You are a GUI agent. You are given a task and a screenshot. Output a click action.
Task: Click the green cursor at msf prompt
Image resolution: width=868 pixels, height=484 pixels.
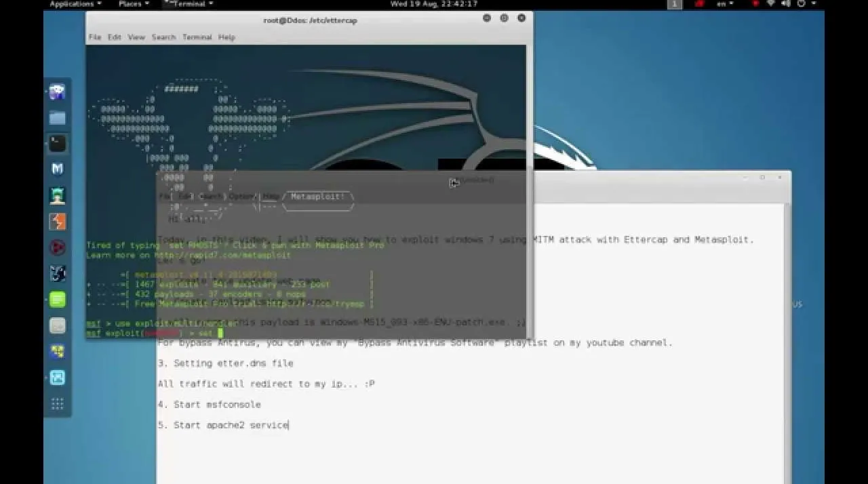pos(220,333)
